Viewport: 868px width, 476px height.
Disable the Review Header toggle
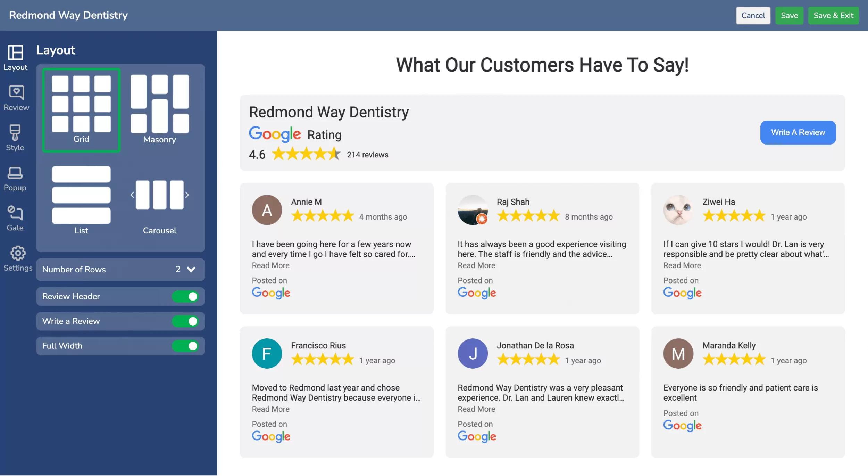tap(185, 296)
